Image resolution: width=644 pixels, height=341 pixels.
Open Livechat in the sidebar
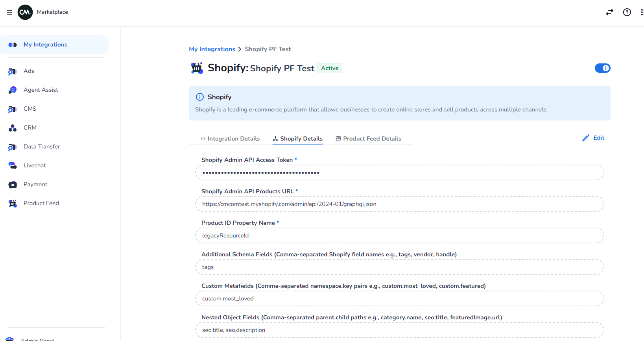tap(35, 165)
